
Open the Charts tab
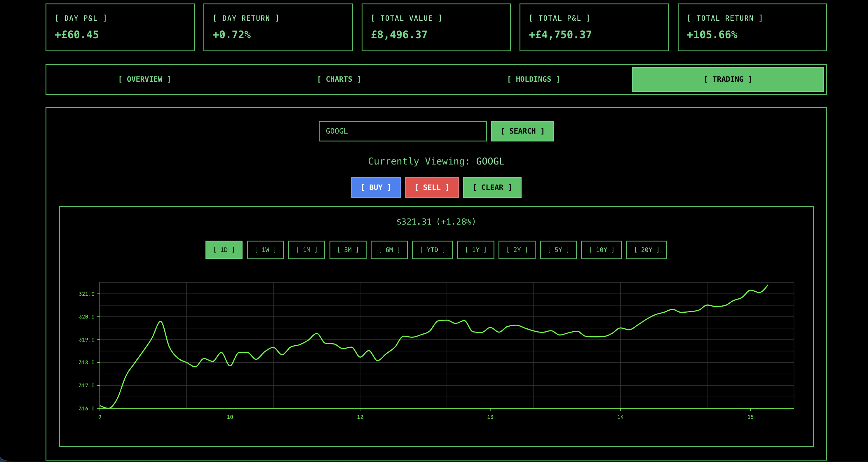click(339, 79)
